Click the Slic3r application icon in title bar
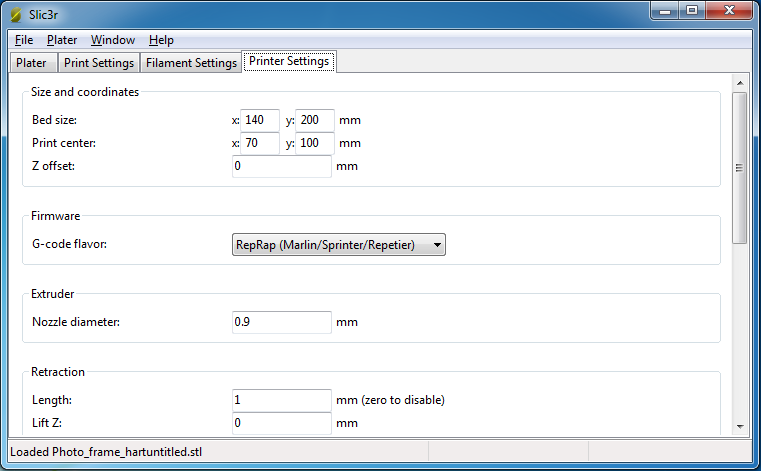The height and width of the screenshot is (471, 761). 16,15
